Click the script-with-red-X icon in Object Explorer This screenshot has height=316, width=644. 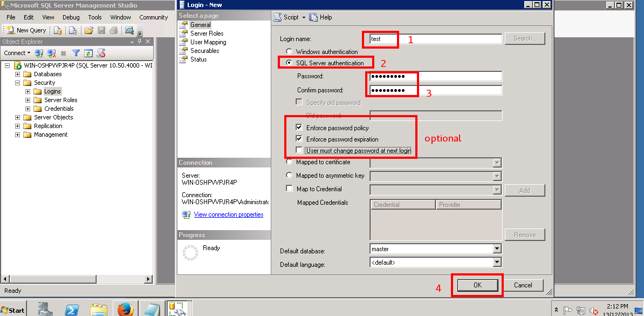(101, 53)
